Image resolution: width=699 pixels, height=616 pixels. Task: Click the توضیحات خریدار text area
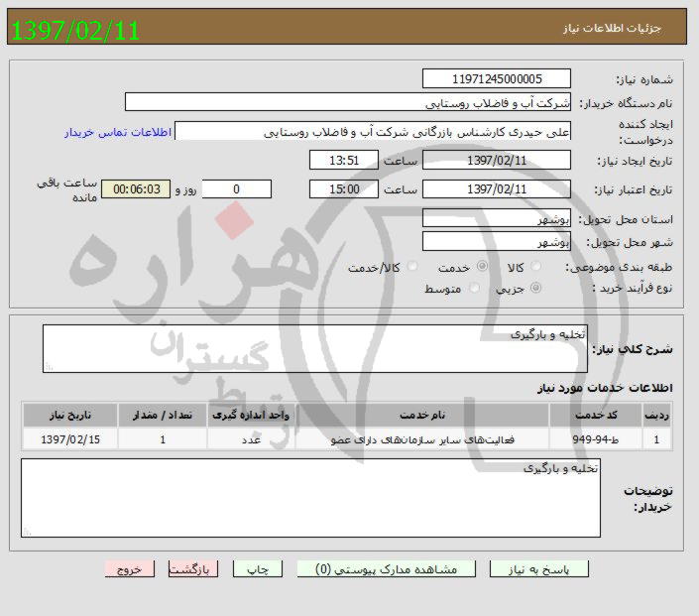click(310, 498)
